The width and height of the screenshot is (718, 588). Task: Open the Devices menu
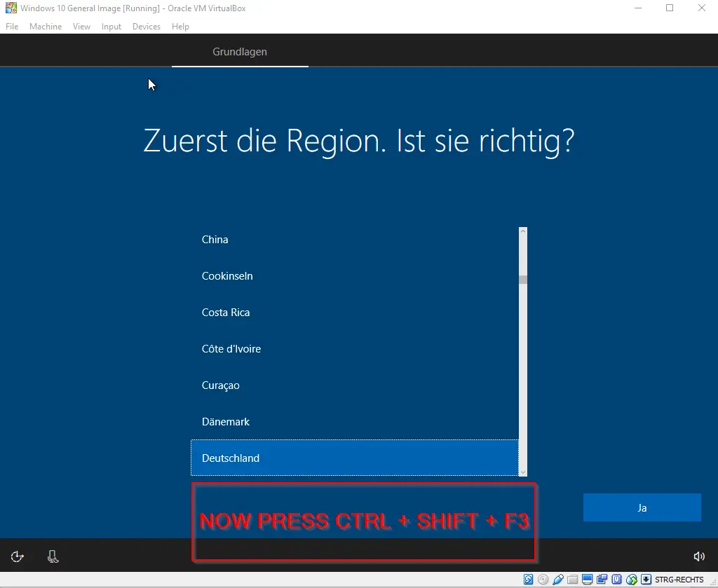[147, 27]
